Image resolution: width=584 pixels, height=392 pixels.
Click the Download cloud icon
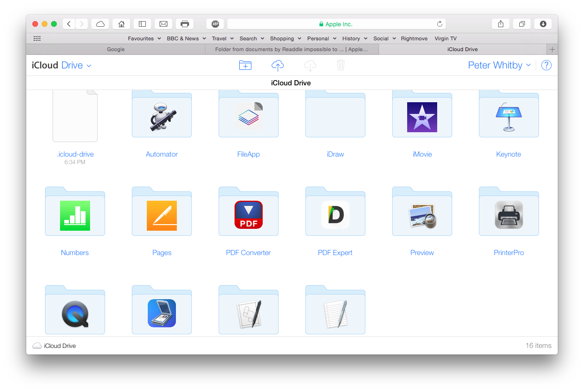[310, 66]
